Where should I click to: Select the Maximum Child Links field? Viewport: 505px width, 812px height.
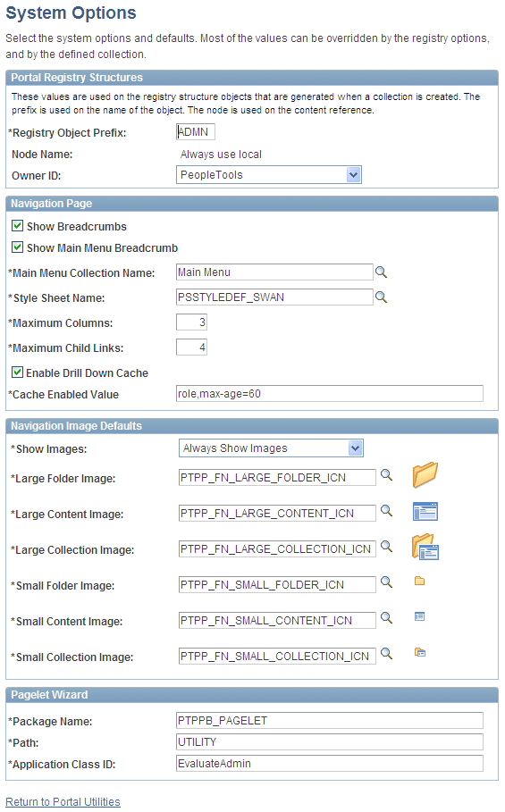191,347
